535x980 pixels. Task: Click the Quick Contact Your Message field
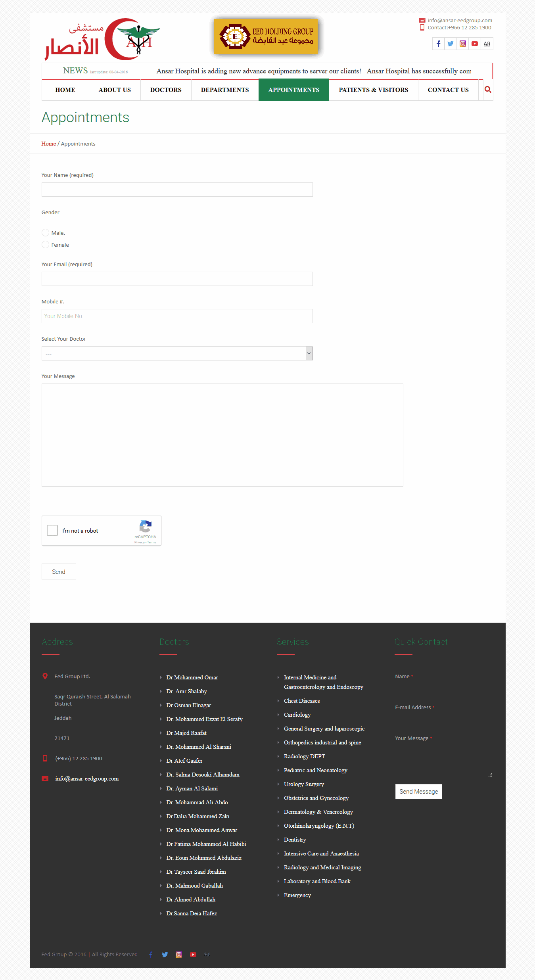443,760
